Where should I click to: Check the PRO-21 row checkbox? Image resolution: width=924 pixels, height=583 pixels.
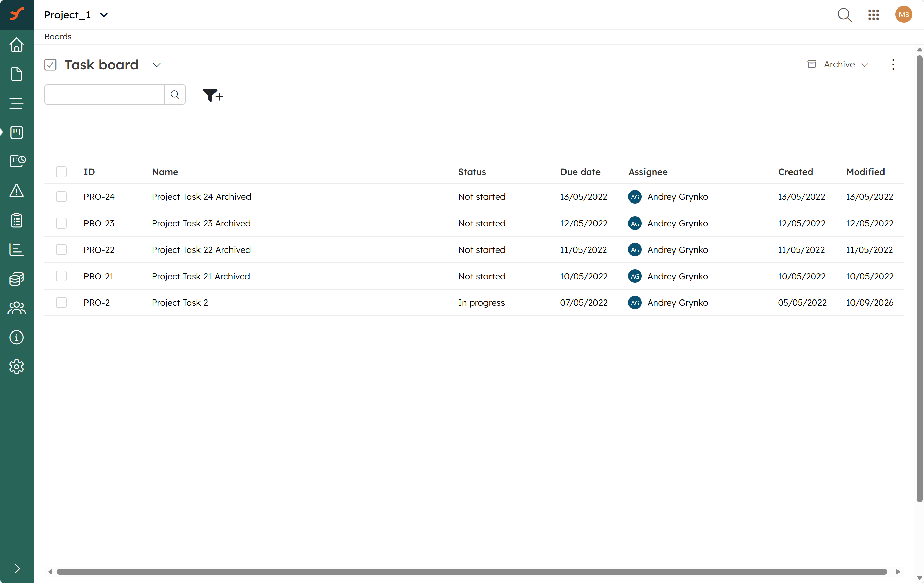click(x=61, y=276)
